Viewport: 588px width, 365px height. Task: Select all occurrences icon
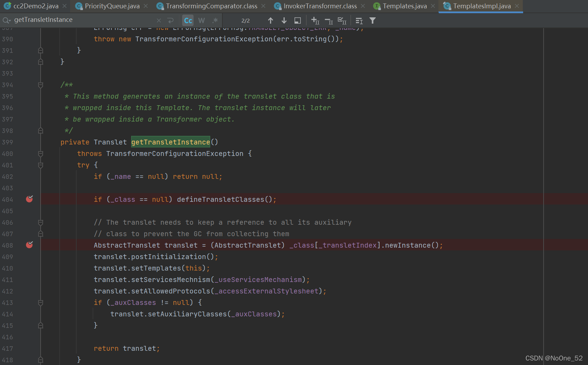point(342,21)
